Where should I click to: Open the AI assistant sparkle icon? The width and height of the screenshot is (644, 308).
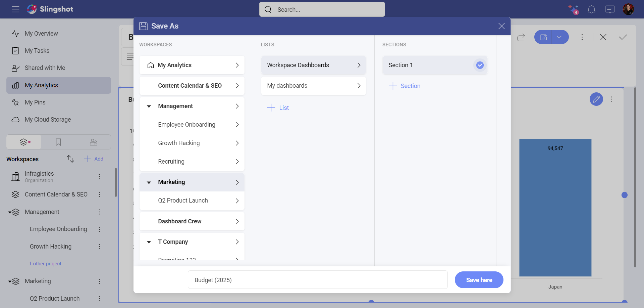click(x=573, y=9)
